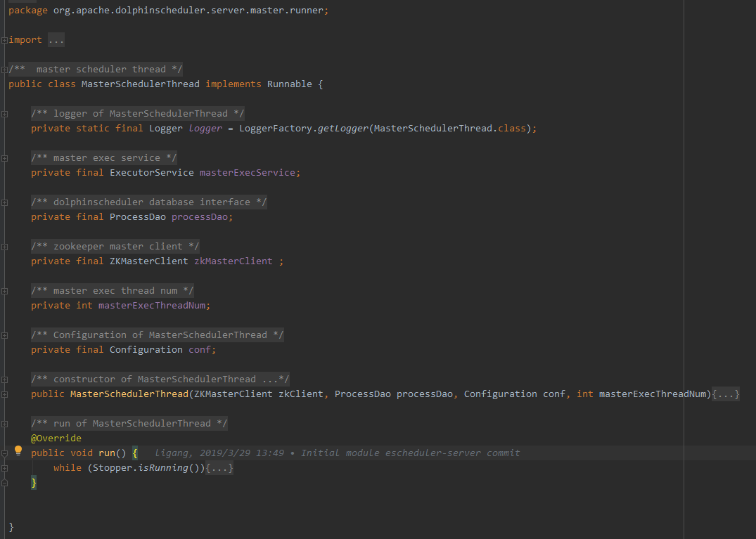Expand the while loop gutter fold marker
756x539 pixels.
4,468
